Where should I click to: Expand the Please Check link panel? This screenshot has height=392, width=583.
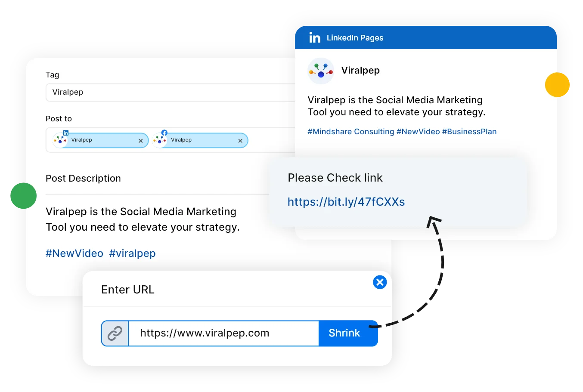click(335, 178)
